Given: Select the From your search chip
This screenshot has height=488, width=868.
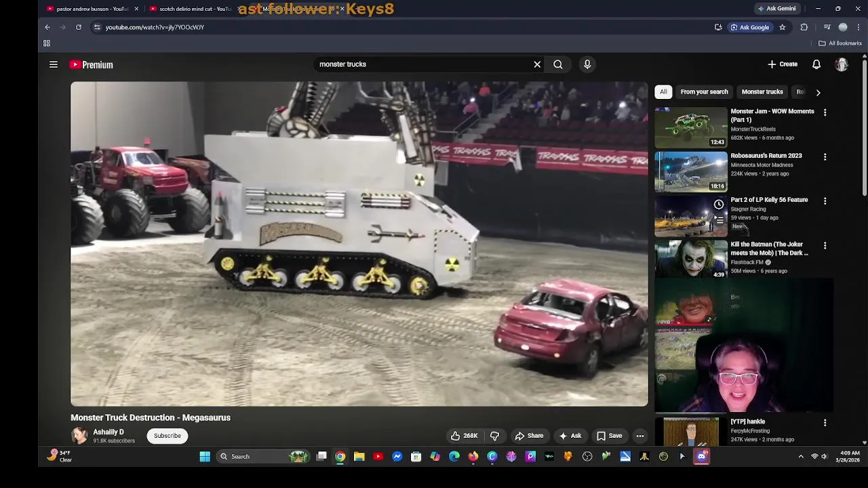Looking at the screenshot, I should pyautogui.click(x=704, y=91).
